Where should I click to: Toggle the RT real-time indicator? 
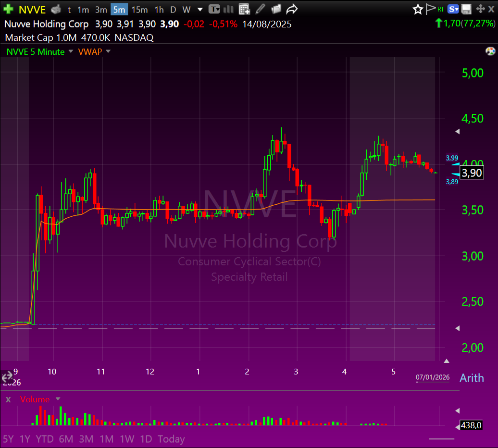[x=440, y=9]
